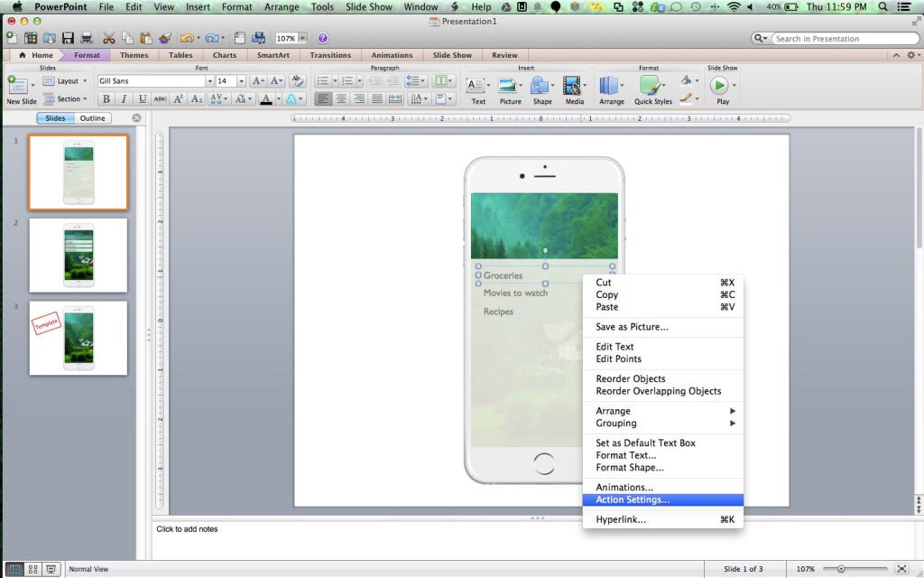The height and width of the screenshot is (578, 924).
Task: Select slide 2 thumbnail
Action: [x=79, y=256]
